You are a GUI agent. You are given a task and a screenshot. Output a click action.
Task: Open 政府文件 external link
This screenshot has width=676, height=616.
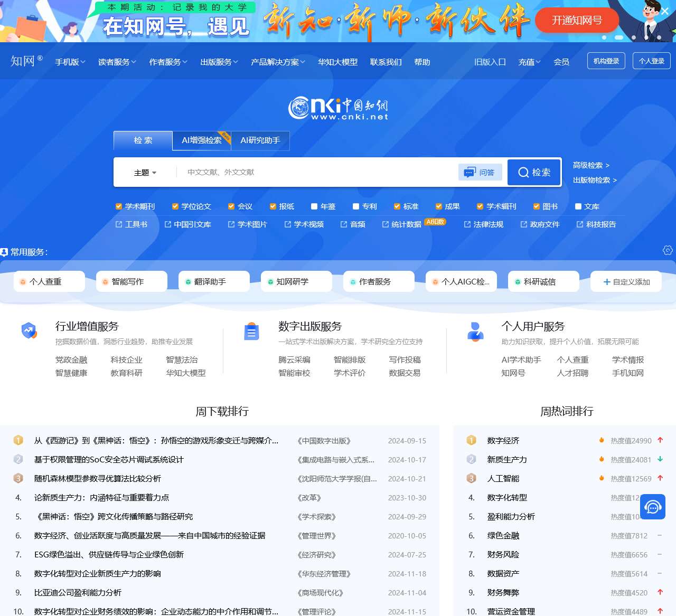540,224
